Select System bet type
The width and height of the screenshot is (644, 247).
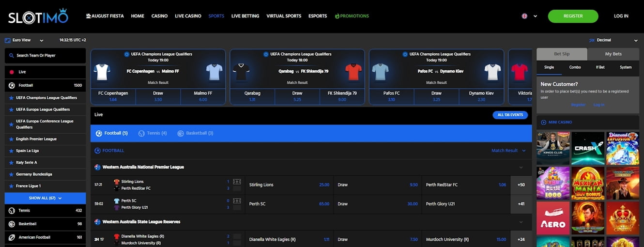pyautogui.click(x=626, y=67)
